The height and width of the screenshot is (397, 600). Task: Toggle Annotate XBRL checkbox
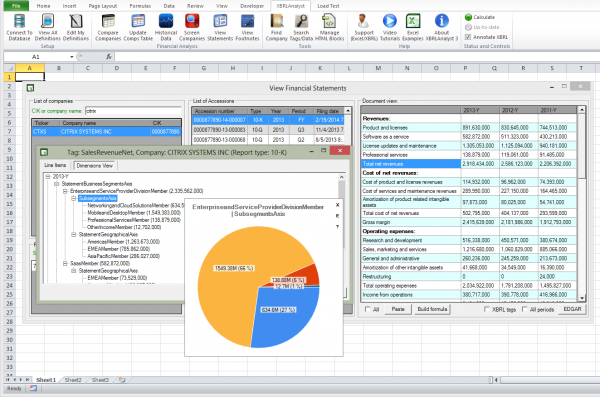(x=468, y=37)
